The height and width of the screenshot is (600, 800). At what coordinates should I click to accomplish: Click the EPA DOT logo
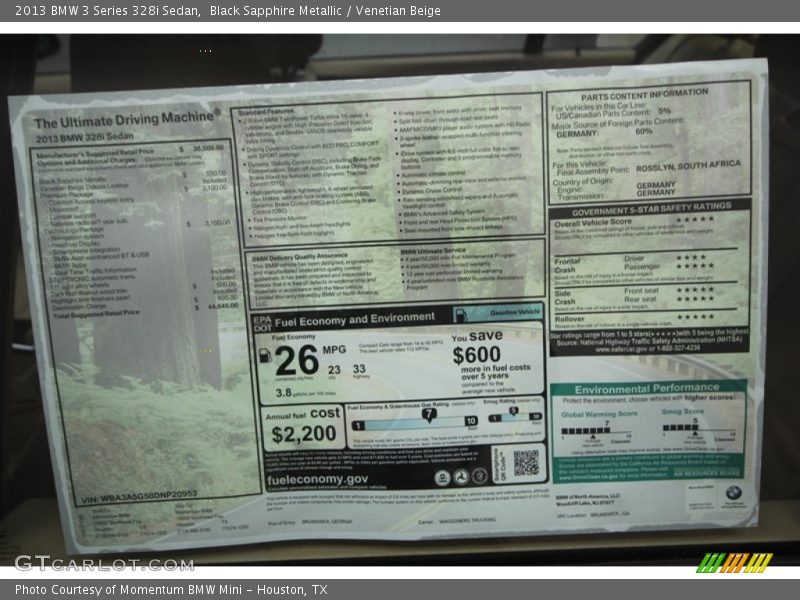click(262, 319)
